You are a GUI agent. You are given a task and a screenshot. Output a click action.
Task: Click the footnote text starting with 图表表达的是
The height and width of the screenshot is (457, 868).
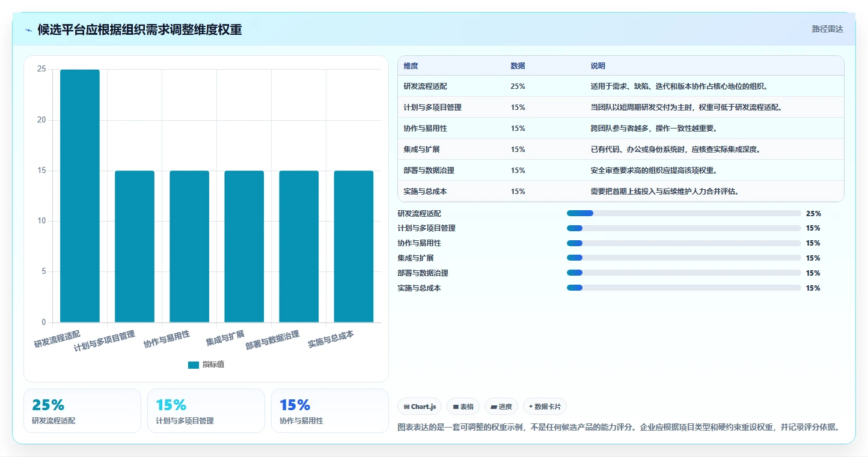[618, 428]
